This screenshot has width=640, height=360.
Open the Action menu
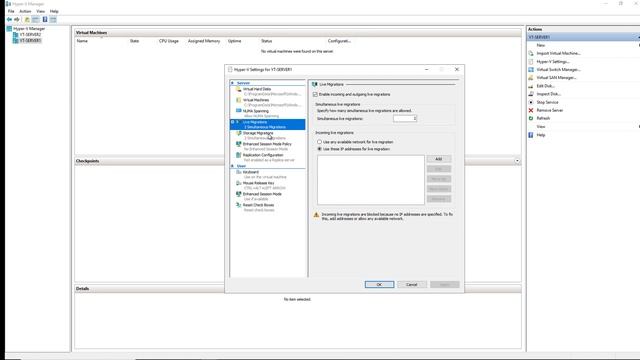click(x=25, y=11)
